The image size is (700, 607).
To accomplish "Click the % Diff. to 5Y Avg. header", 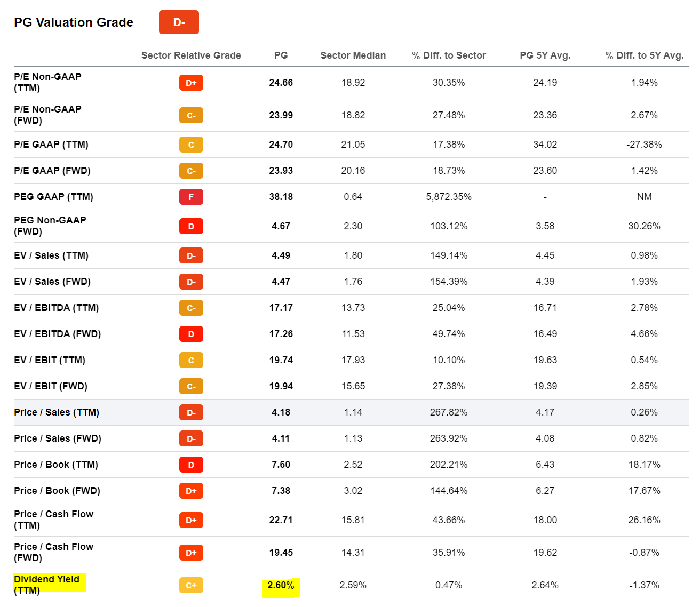I will pos(645,55).
